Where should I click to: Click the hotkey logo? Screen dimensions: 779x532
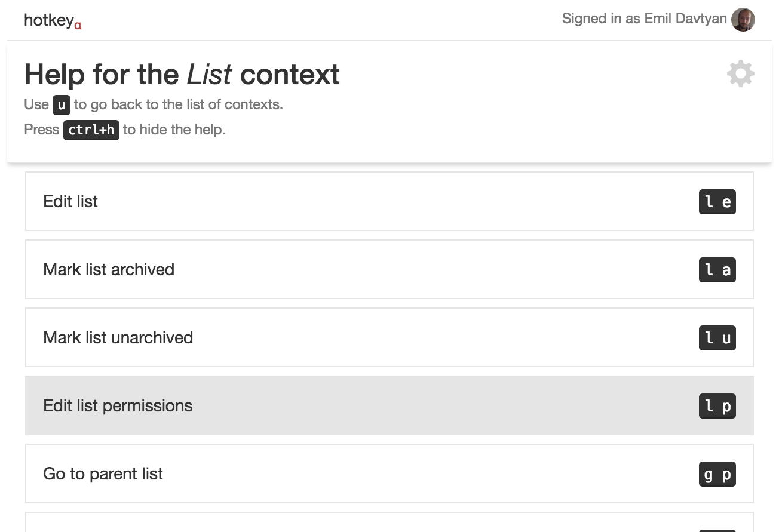coord(53,21)
